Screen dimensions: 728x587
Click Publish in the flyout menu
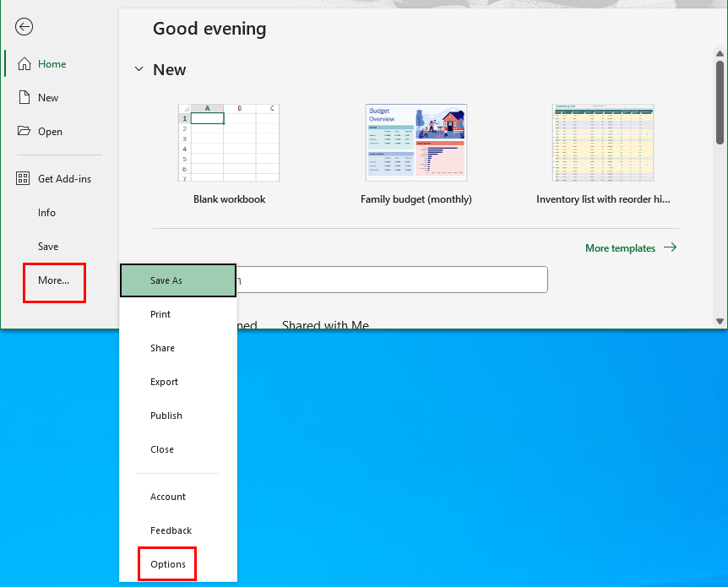[x=178, y=416]
